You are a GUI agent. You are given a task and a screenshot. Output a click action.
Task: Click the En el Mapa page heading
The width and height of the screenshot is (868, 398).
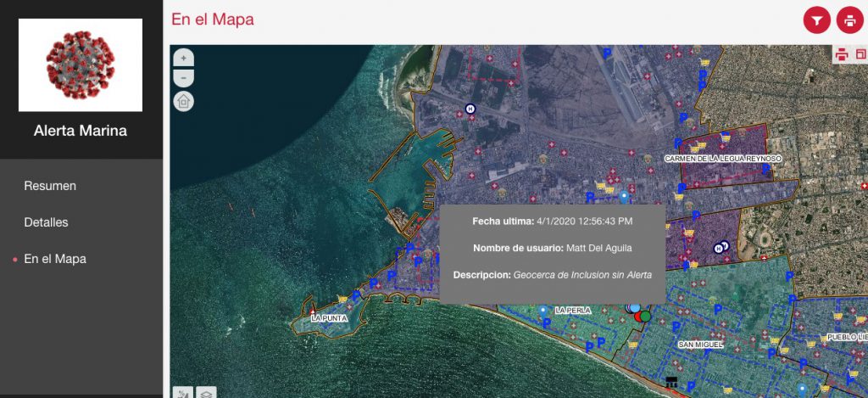pyautogui.click(x=213, y=20)
